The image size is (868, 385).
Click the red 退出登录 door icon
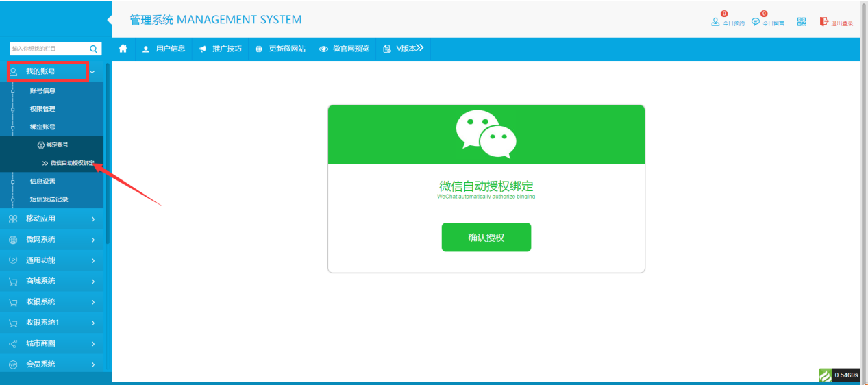click(824, 22)
